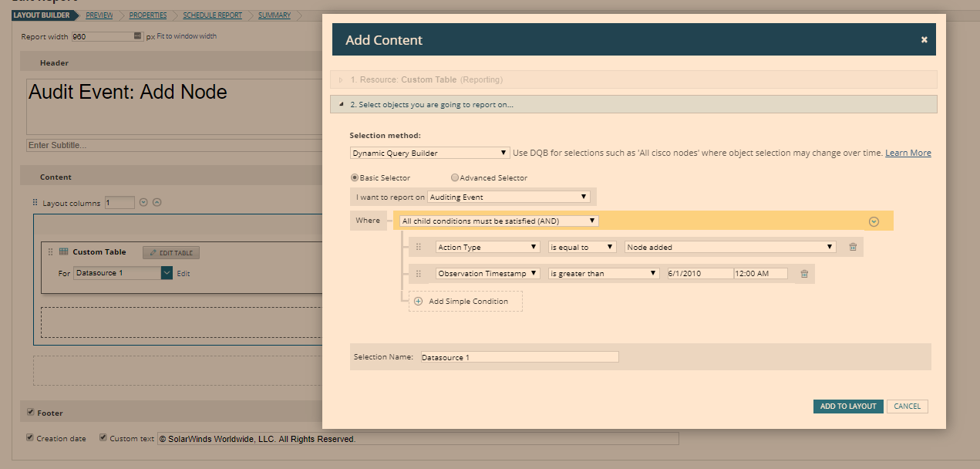Go to the Summary step
980x469 pixels.
274,15
